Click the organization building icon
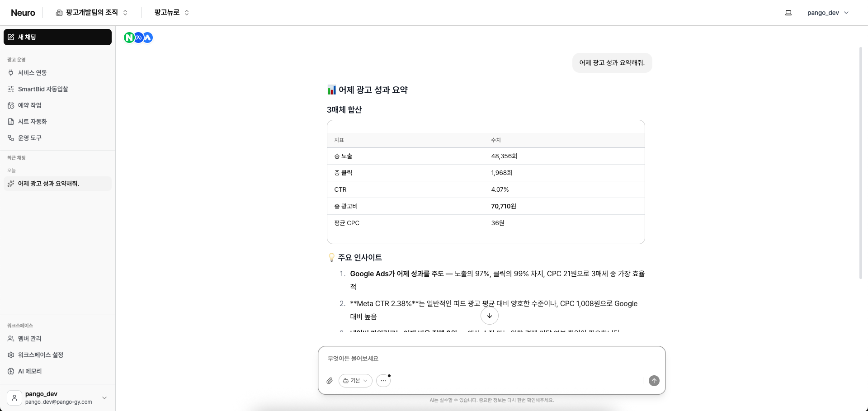Screen dimensions: 868x411 [59, 13]
